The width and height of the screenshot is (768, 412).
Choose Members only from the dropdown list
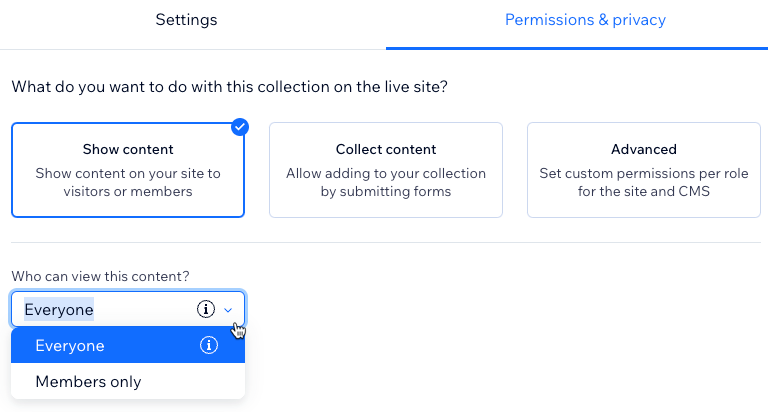click(128, 381)
